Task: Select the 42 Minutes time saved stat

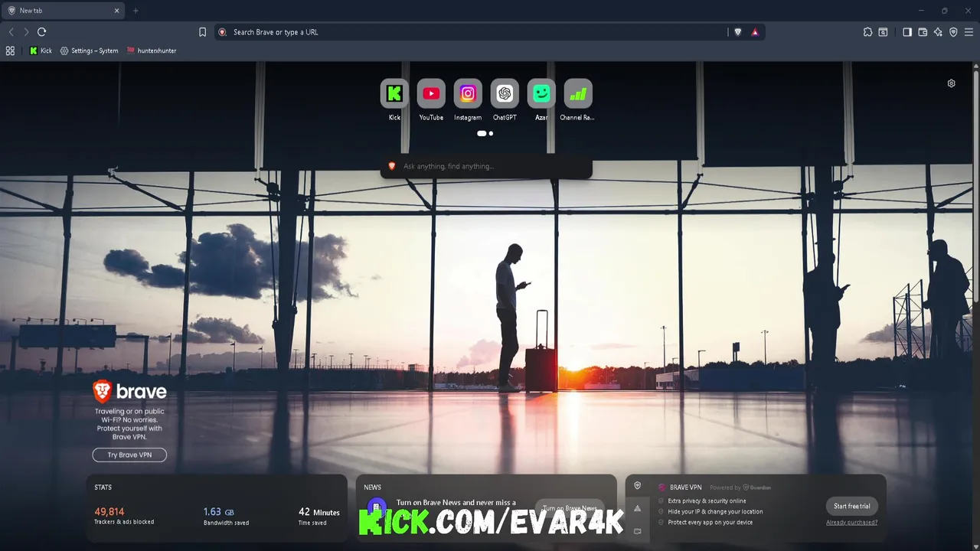Action: [x=318, y=516]
